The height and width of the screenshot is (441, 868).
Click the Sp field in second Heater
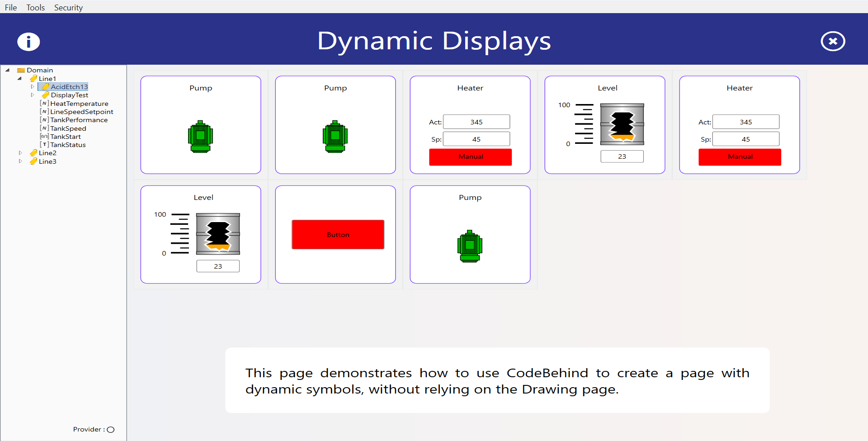point(746,139)
